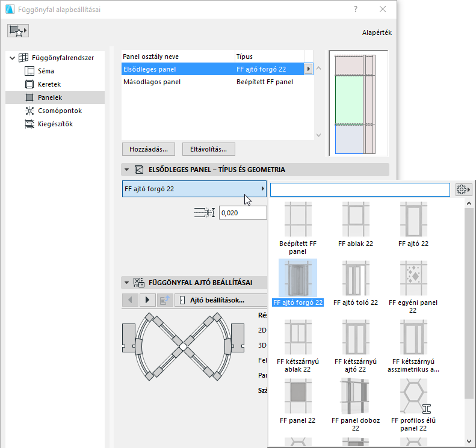Screen dimensions: 476x448
Task: Choose FF ajtó 22 thumbnail
Action: (413, 219)
